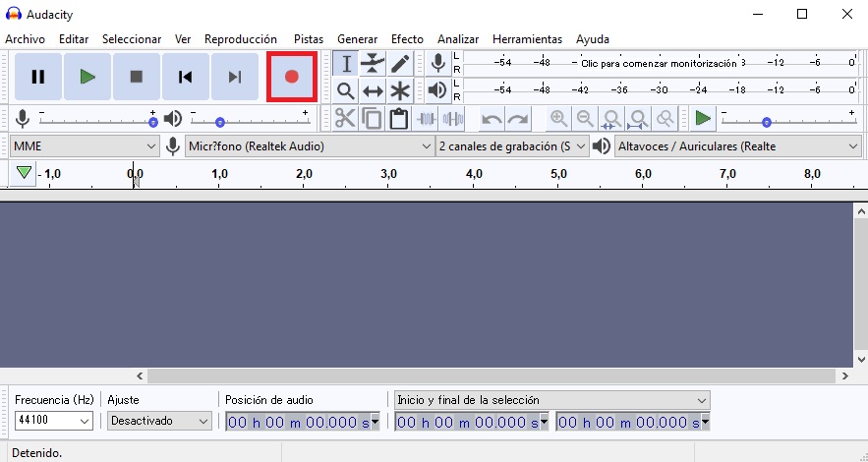Image resolution: width=868 pixels, height=462 pixels.
Task: Open the Reproducción menu
Action: tap(241, 39)
